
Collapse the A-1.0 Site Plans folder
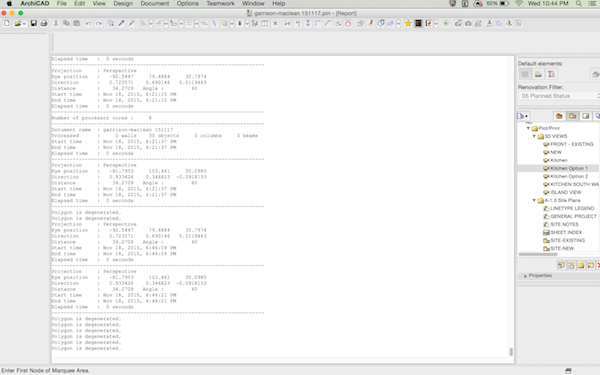[x=535, y=200]
